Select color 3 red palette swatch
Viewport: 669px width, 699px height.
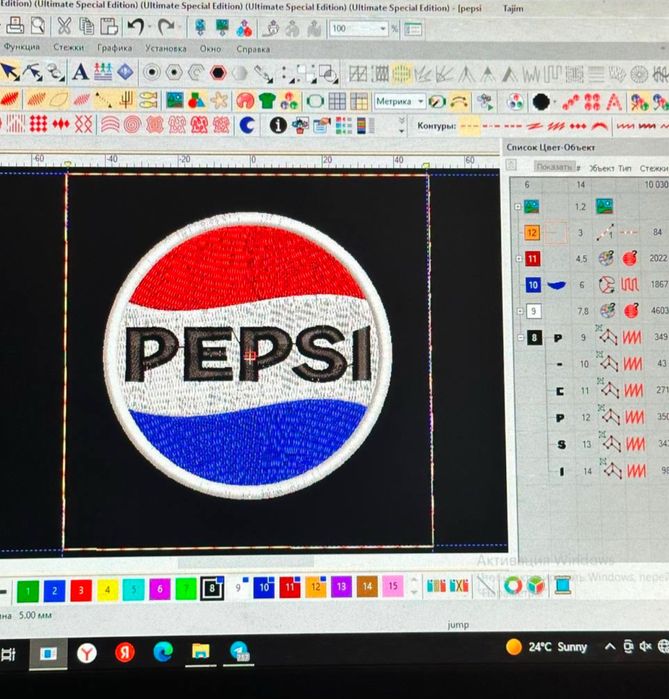click(x=81, y=590)
